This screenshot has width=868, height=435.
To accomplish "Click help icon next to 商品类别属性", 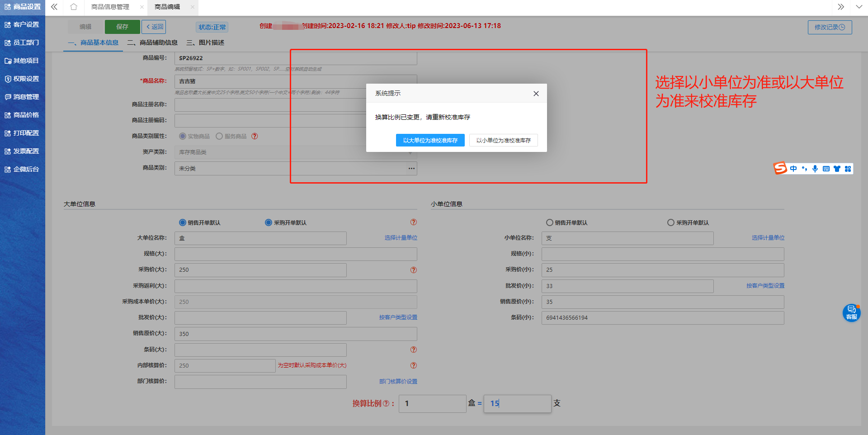I will coord(255,136).
